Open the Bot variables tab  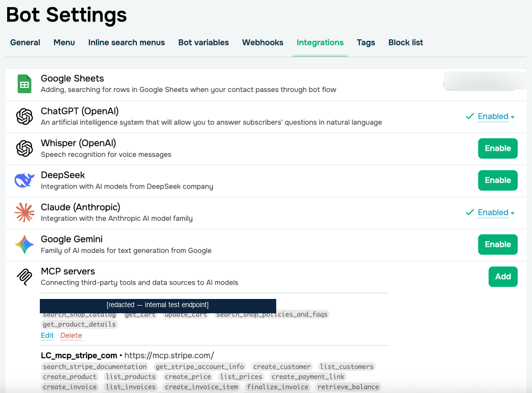point(204,42)
